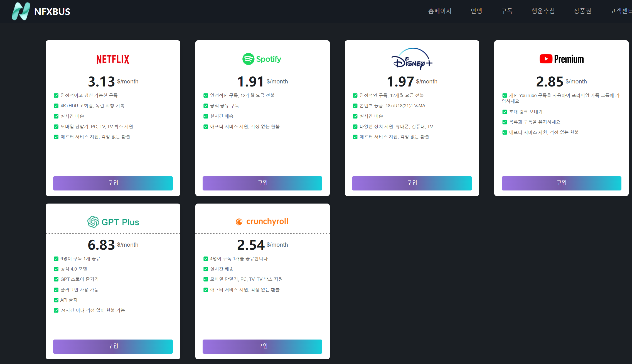Click the text API 금지
Screen dimensions: 632x364
(x=69, y=300)
